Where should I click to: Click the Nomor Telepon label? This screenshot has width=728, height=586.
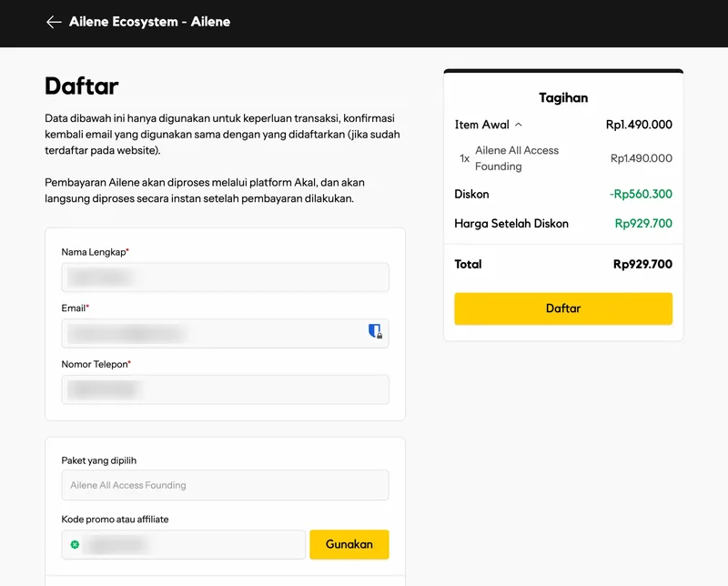point(95,364)
